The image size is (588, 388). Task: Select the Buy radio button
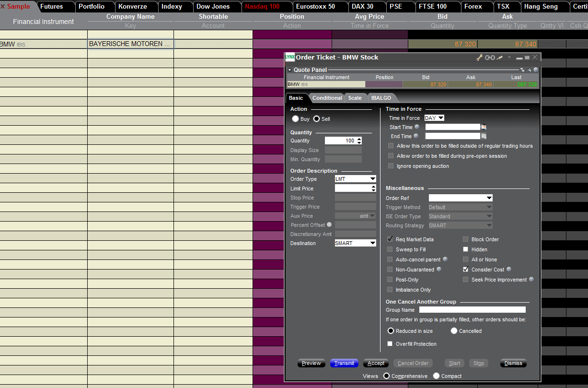[296, 119]
